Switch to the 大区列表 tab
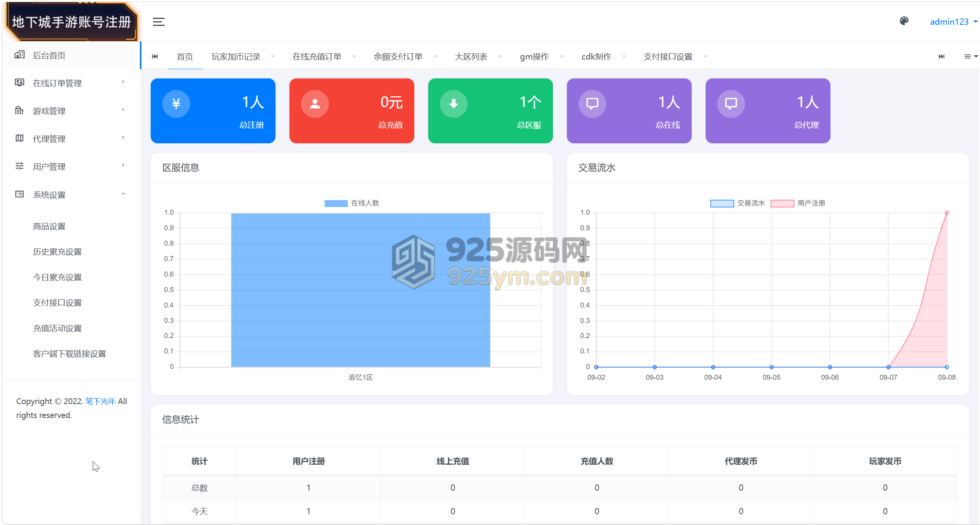This screenshot has width=980, height=525. point(471,57)
